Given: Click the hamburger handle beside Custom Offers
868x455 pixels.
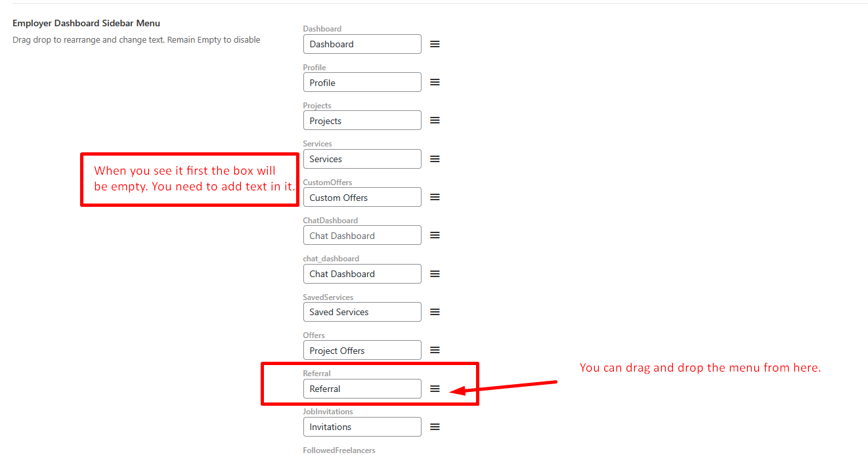Looking at the screenshot, I should click(435, 197).
